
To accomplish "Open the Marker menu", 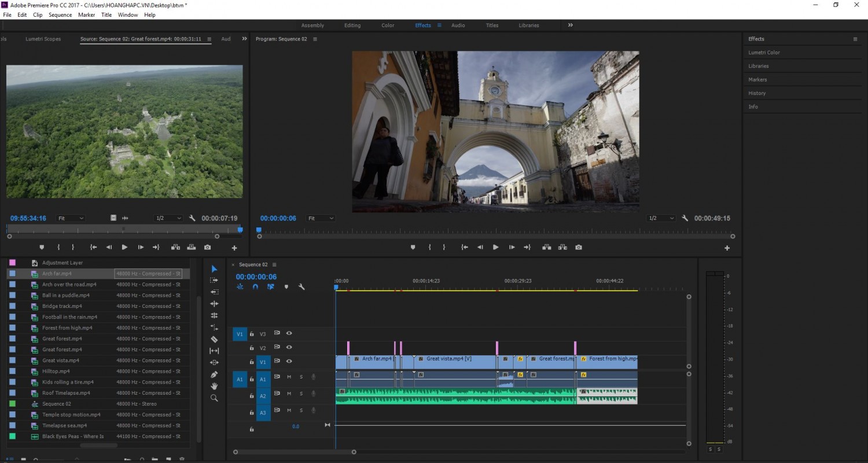I will pyautogui.click(x=87, y=15).
